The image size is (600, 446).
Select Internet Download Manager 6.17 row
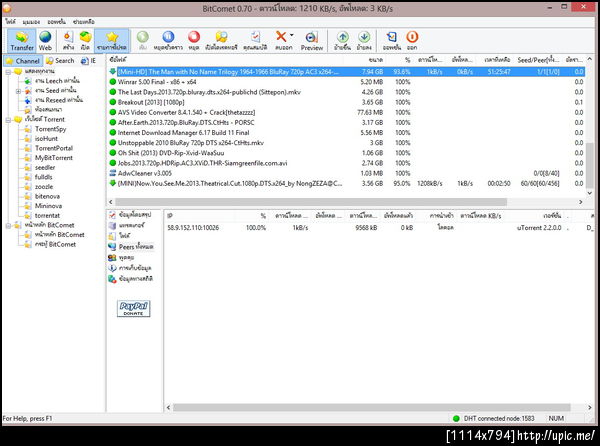(x=346, y=133)
